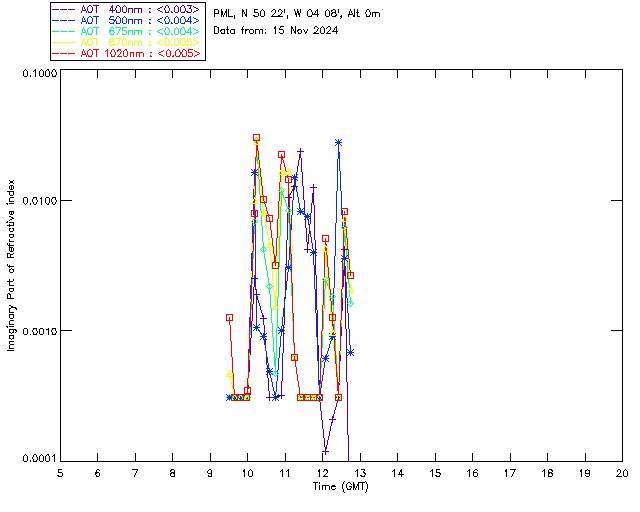Click the x-axis tick label 12
Viewport: 640px width, 512px height.
pos(322,473)
